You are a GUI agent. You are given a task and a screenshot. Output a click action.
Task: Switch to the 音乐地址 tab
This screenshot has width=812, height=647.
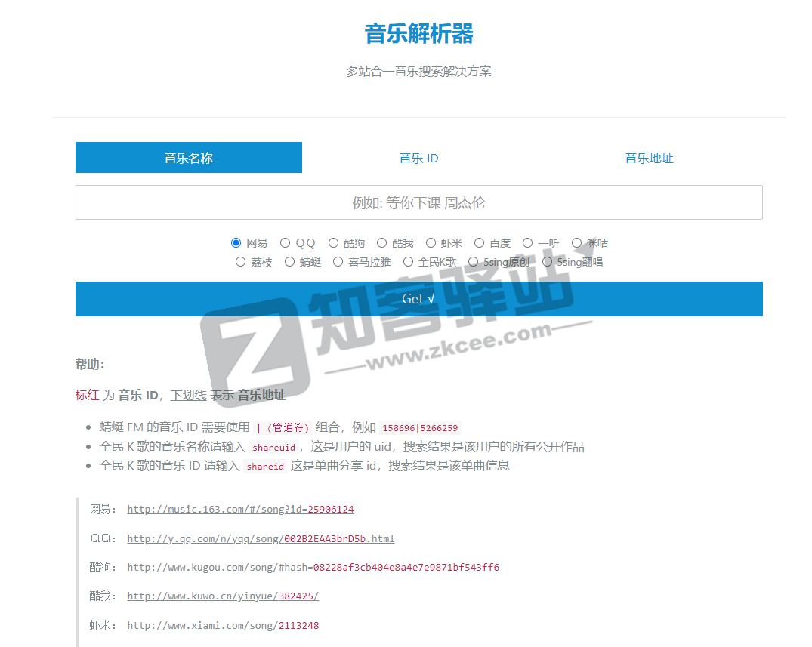coord(649,157)
